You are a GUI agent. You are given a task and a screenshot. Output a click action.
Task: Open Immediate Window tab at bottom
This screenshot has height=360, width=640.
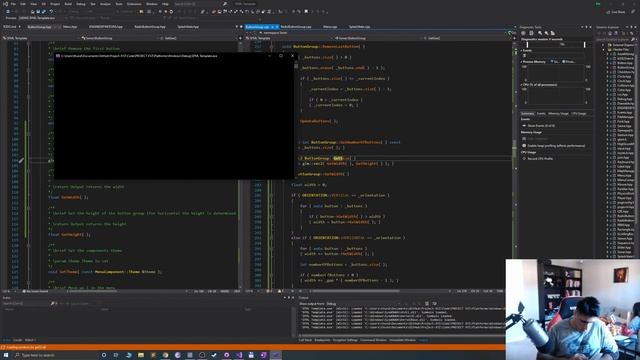coord(402,340)
